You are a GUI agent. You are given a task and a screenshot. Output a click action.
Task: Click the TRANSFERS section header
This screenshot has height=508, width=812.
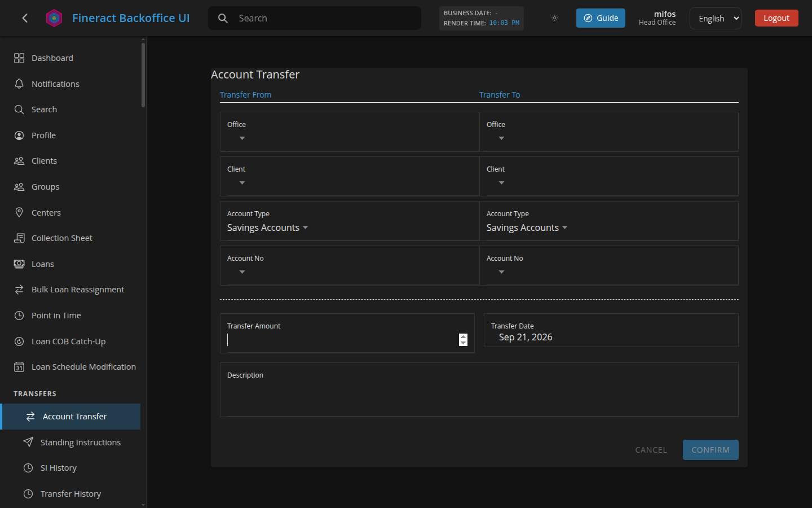coord(35,393)
